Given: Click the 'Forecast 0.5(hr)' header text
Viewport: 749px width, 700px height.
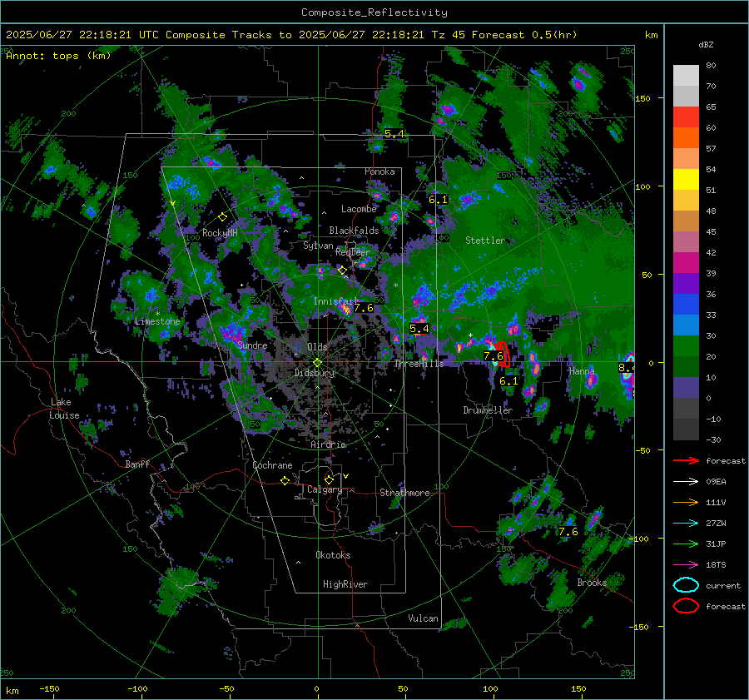Looking at the screenshot, I should [x=524, y=35].
